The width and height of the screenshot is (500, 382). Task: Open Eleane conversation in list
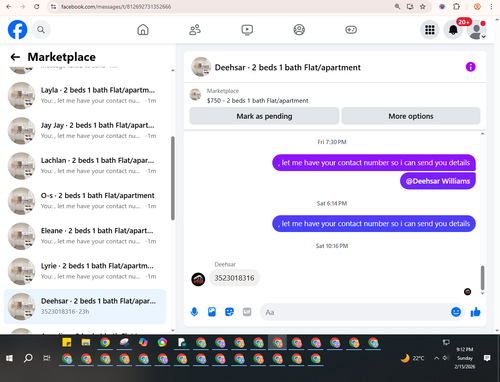coord(85,236)
